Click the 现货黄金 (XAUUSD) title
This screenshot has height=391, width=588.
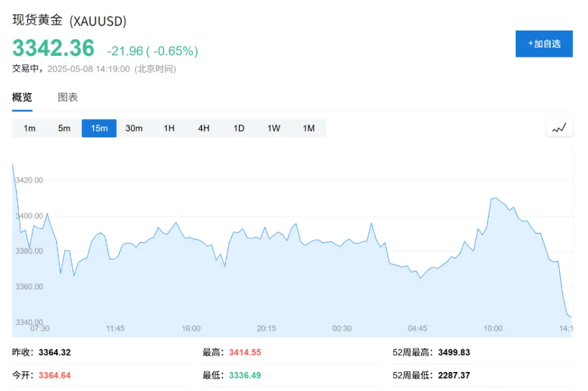click(69, 21)
